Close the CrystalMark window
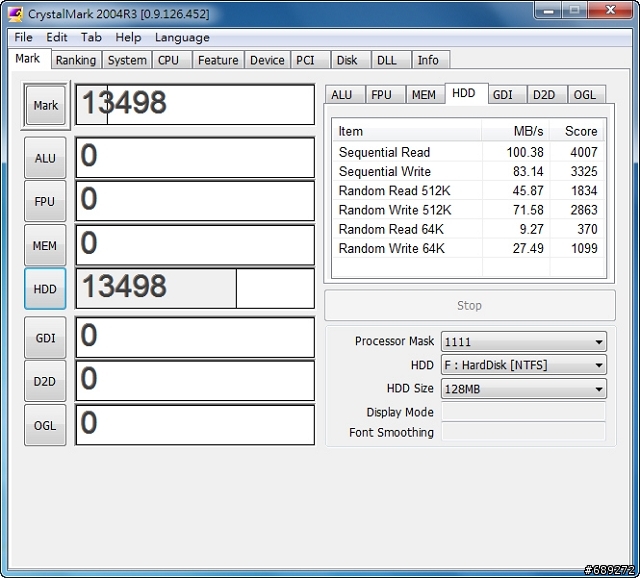Viewport: 640px width, 578px height. point(610,10)
